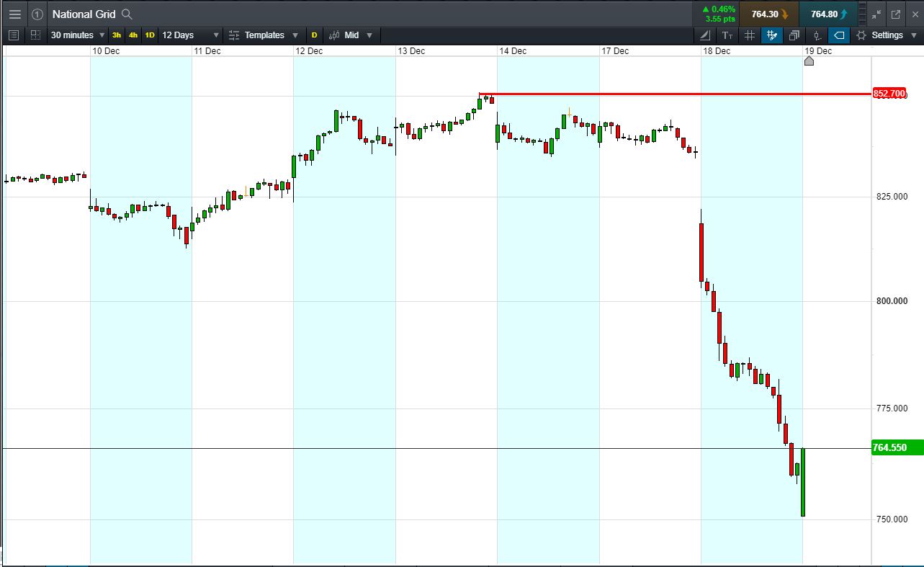Open the Mid price type dropdown
This screenshot has height=567, width=924.
point(369,35)
